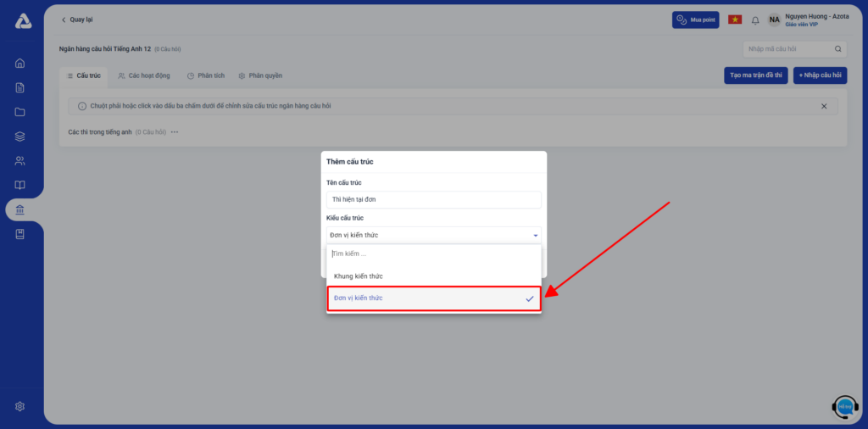Dismiss the info hint banner
The image size is (868, 429).
click(x=824, y=106)
